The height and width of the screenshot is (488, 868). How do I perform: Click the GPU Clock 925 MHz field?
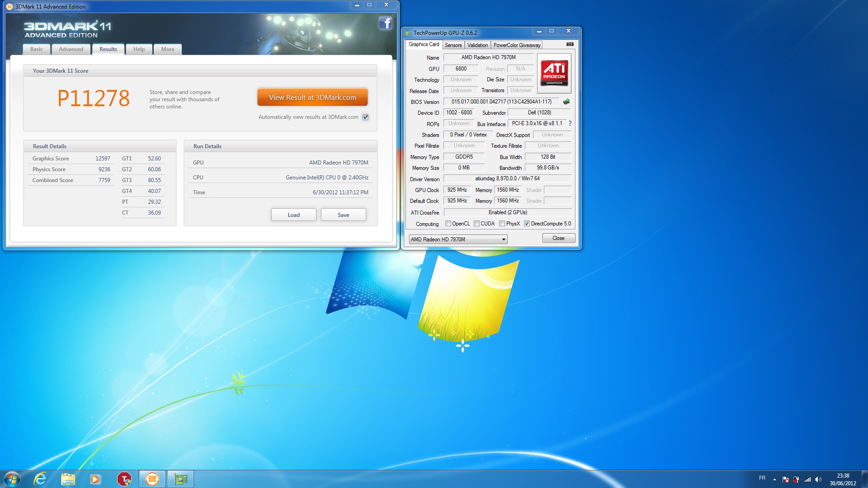click(x=457, y=190)
